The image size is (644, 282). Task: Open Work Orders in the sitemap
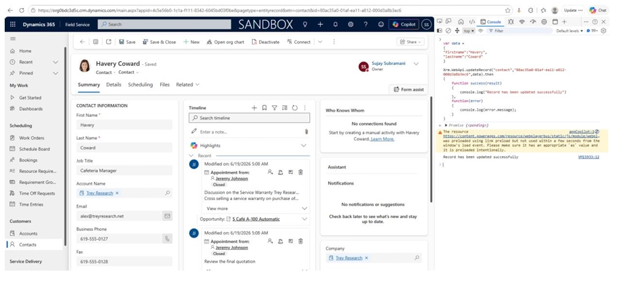[32, 138]
